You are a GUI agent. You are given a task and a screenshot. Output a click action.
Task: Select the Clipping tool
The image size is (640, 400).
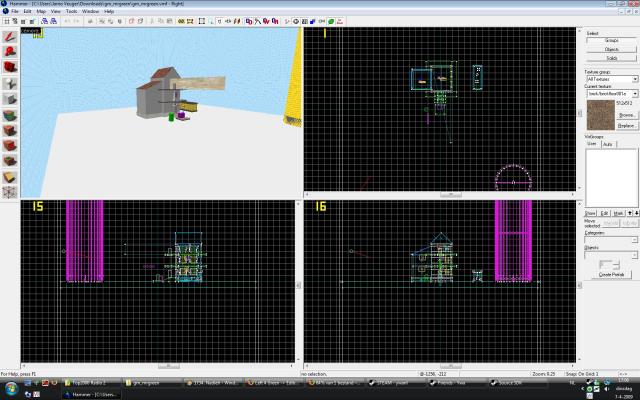(10, 176)
